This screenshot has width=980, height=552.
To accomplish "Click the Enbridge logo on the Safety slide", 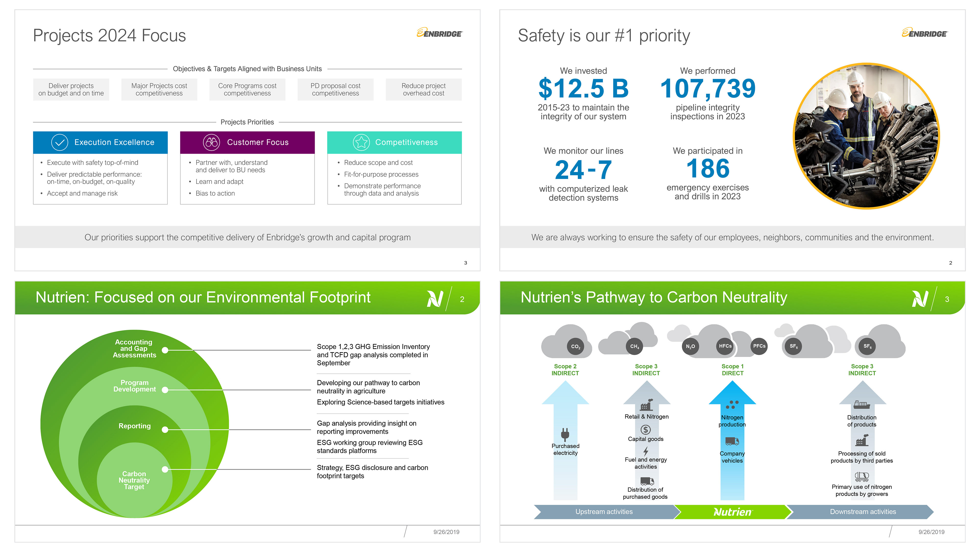I will click(x=924, y=33).
